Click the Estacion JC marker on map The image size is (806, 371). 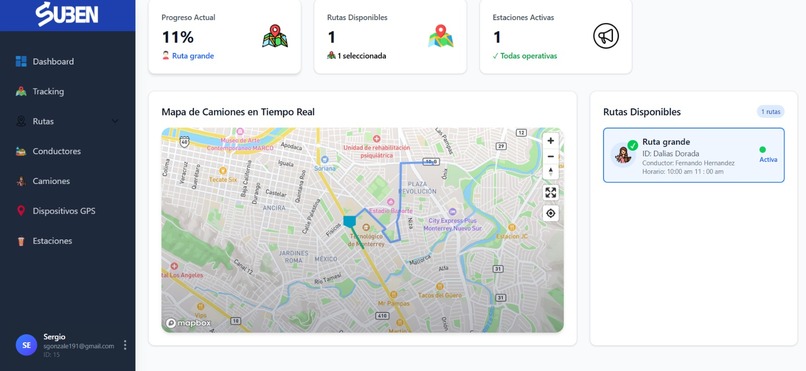(511, 227)
